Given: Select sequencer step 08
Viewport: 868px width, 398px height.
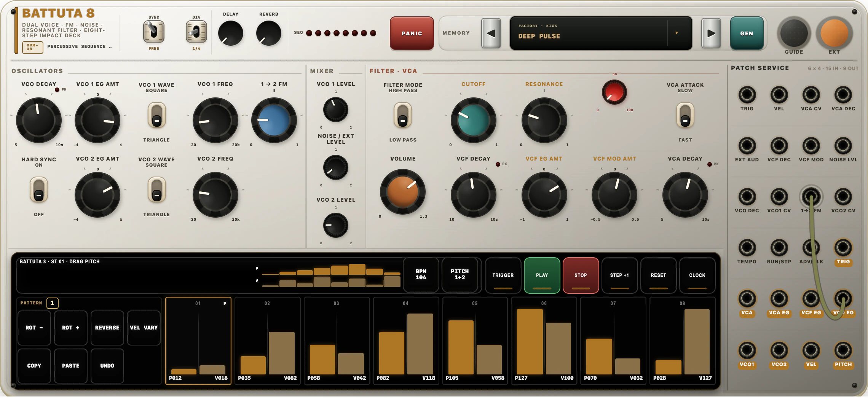Looking at the screenshot, I should tap(683, 341).
